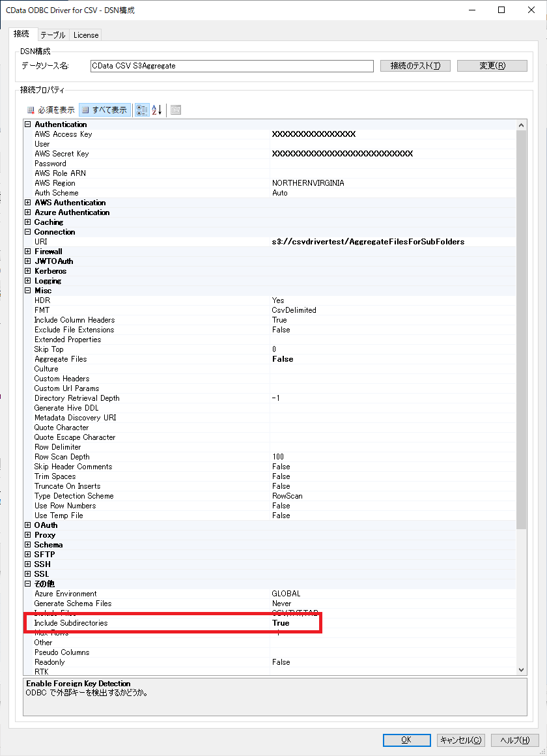Click the scrollbar up arrow
Image resolution: width=547 pixels, height=756 pixels.
[x=521, y=125]
